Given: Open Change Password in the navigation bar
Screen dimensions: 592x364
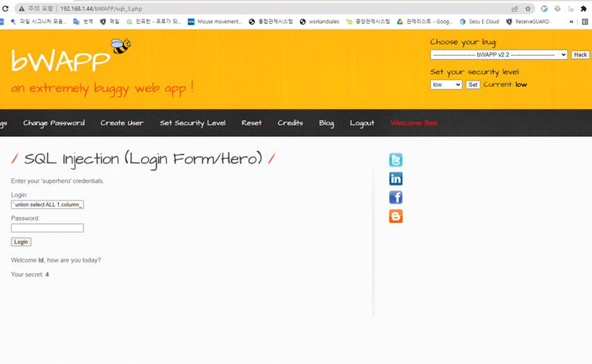Looking at the screenshot, I should [54, 123].
